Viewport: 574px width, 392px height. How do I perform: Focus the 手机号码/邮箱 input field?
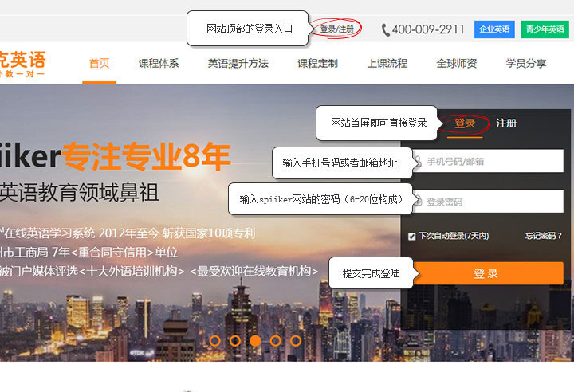coord(490,161)
